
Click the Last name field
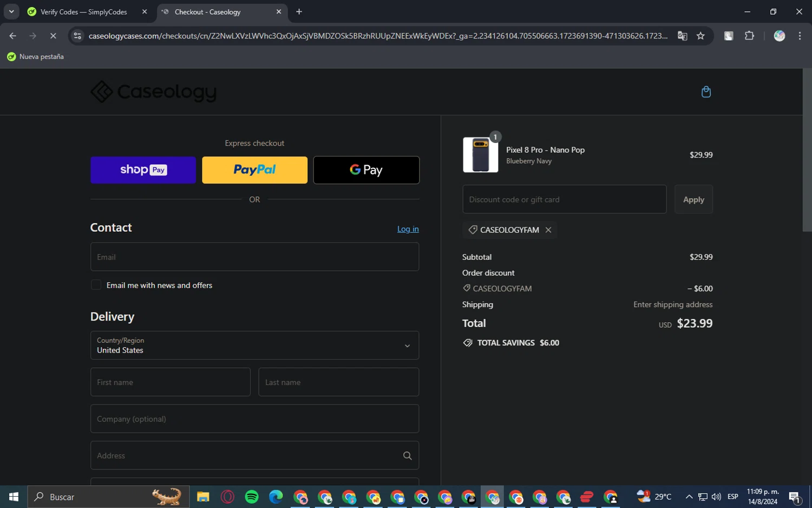point(339,382)
